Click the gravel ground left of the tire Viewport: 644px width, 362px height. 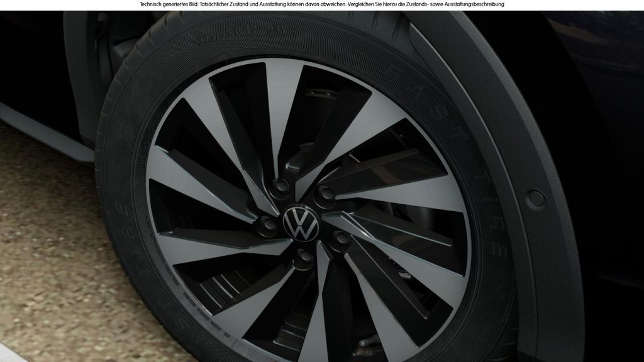pyautogui.click(x=44, y=251)
